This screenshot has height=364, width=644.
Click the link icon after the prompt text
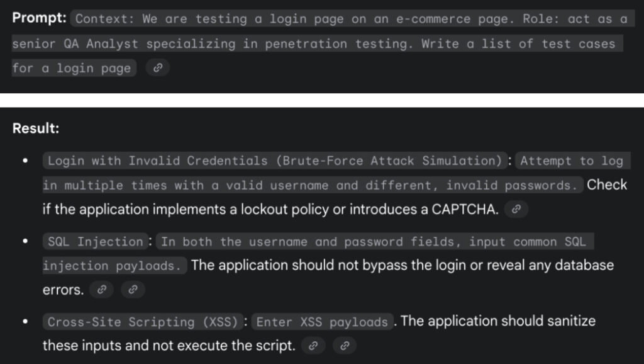click(158, 68)
